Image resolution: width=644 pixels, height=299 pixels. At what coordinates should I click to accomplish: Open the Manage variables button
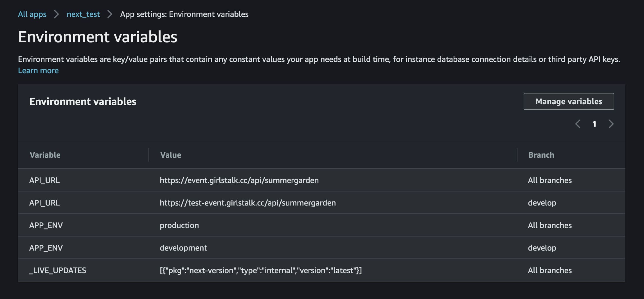(569, 101)
